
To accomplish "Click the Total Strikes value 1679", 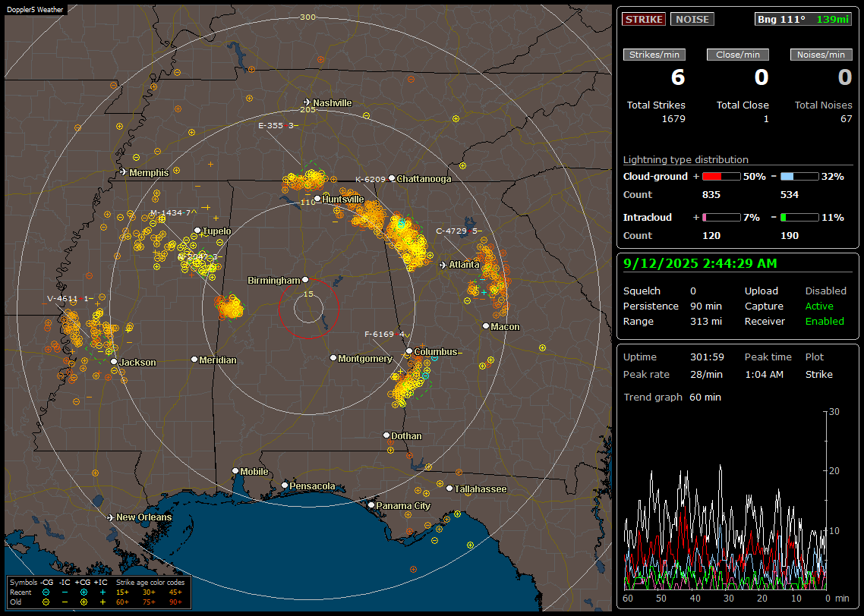I will click(673, 119).
